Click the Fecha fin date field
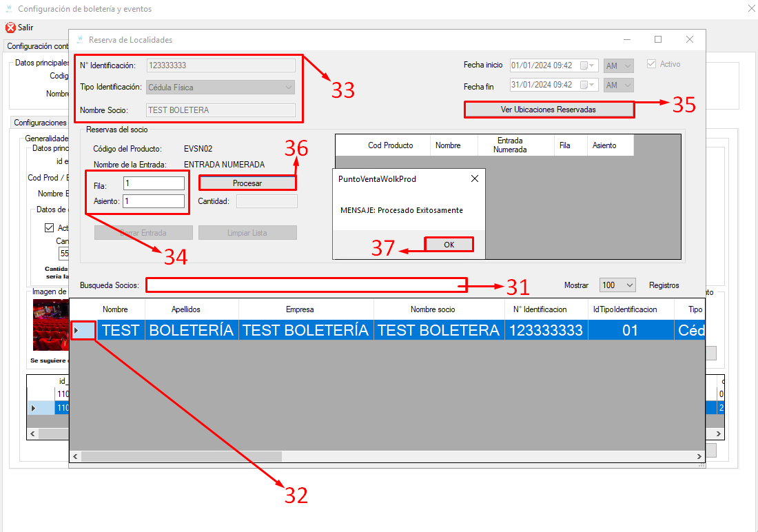The image size is (758, 532). pyautogui.click(x=554, y=85)
